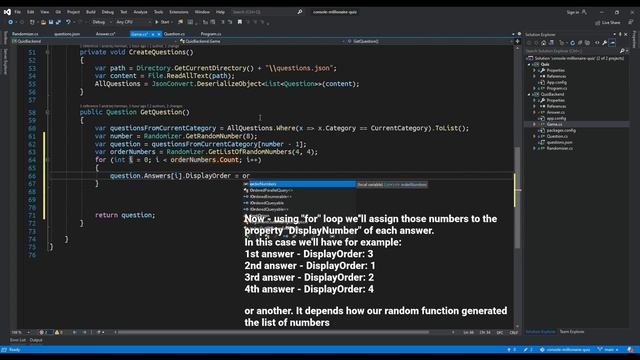This screenshot has width=640, height=360.
Task: Click Solution Explorer's Collapse All icon
Action: 580,42
